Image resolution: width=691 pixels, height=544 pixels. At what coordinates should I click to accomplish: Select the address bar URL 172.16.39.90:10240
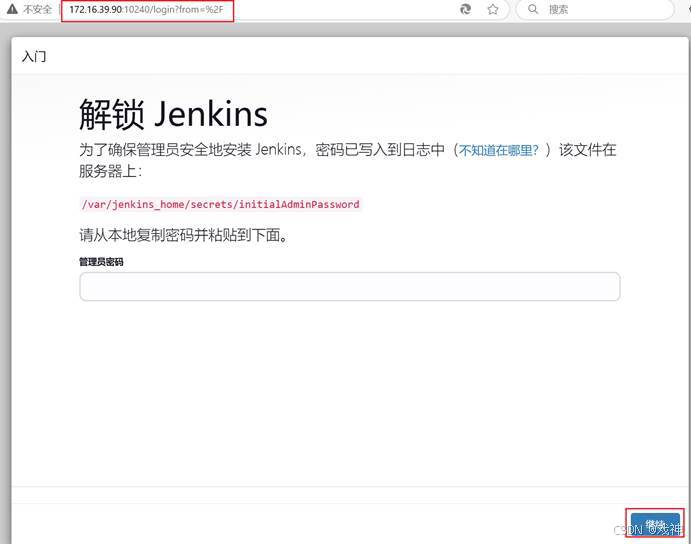[147, 9]
